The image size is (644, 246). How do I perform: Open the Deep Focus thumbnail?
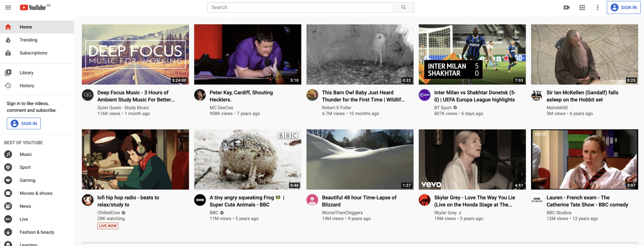tap(136, 54)
